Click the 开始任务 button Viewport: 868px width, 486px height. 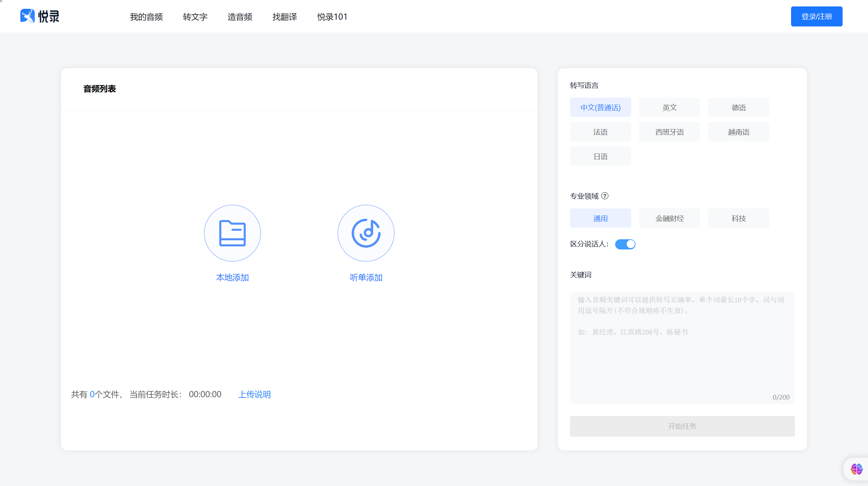point(682,426)
